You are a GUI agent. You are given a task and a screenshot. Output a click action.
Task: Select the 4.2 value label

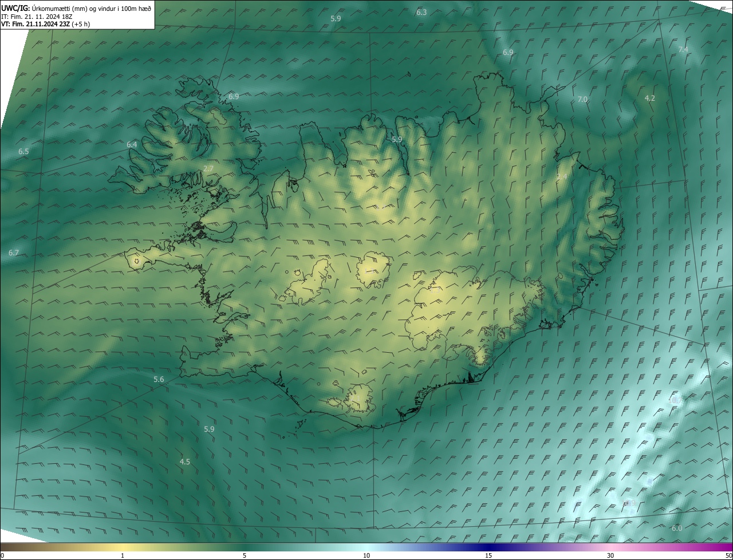click(649, 98)
